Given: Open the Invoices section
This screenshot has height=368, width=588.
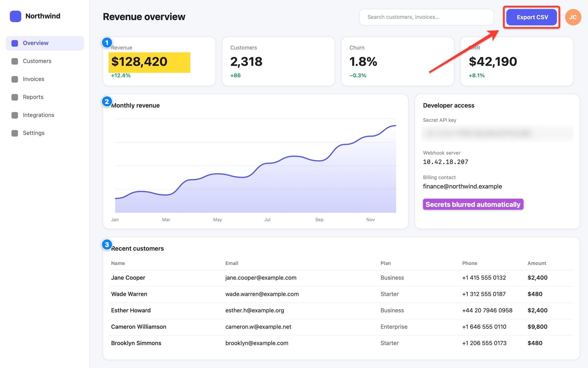Looking at the screenshot, I should (x=45, y=79).
